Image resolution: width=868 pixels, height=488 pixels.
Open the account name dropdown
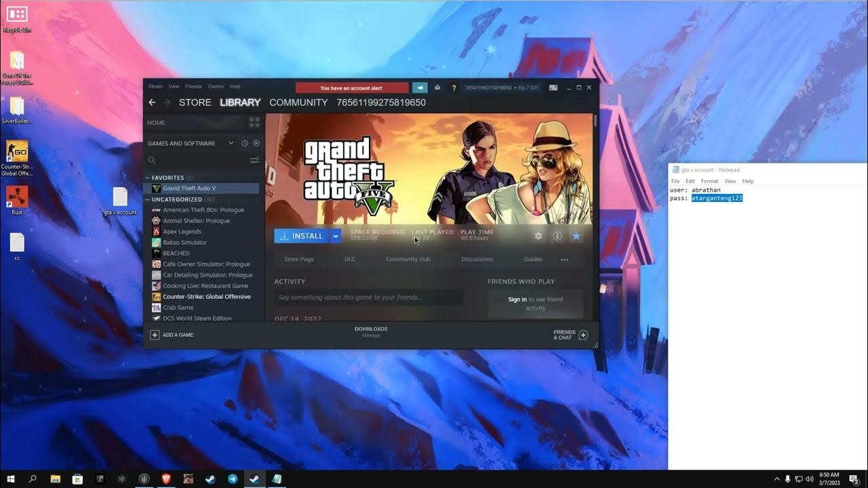[x=501, y=87]
